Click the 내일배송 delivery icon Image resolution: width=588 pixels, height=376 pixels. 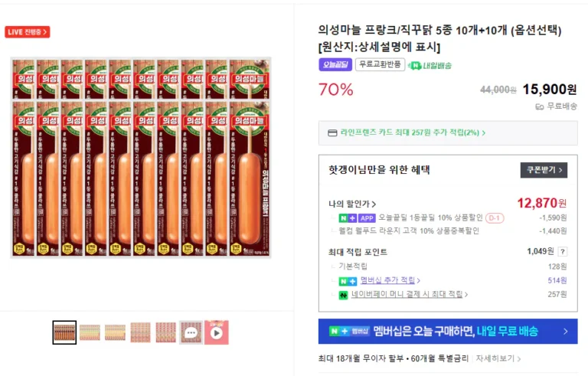[414, 65]
